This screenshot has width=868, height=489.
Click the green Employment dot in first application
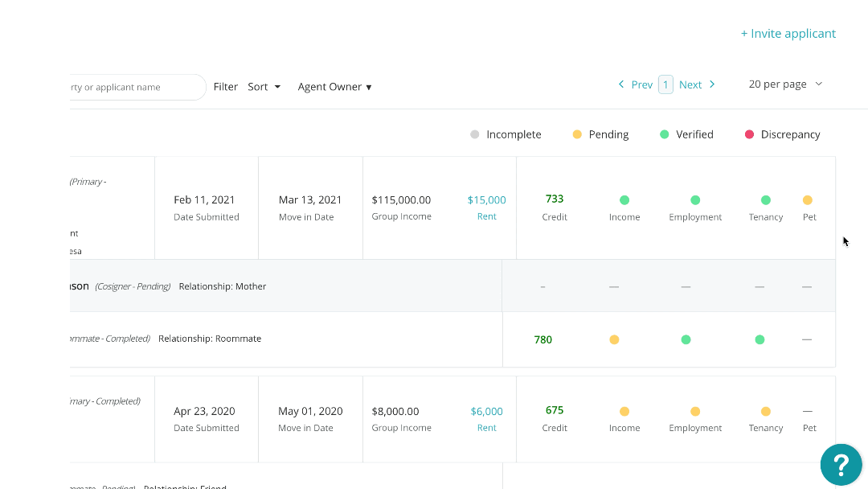(x=695, y=200)
